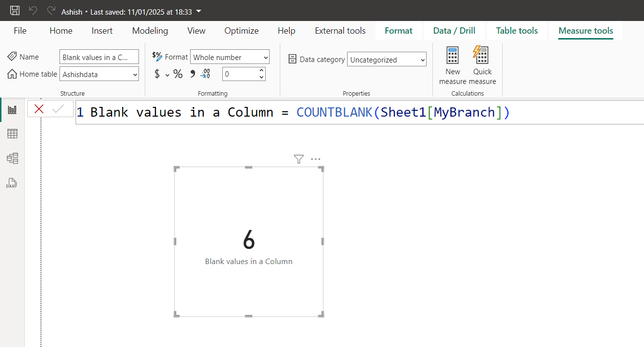The width and height of the screenshot is (644, 347).
Task: Open More options on the card visual
Action: click(x=315, y=159)
